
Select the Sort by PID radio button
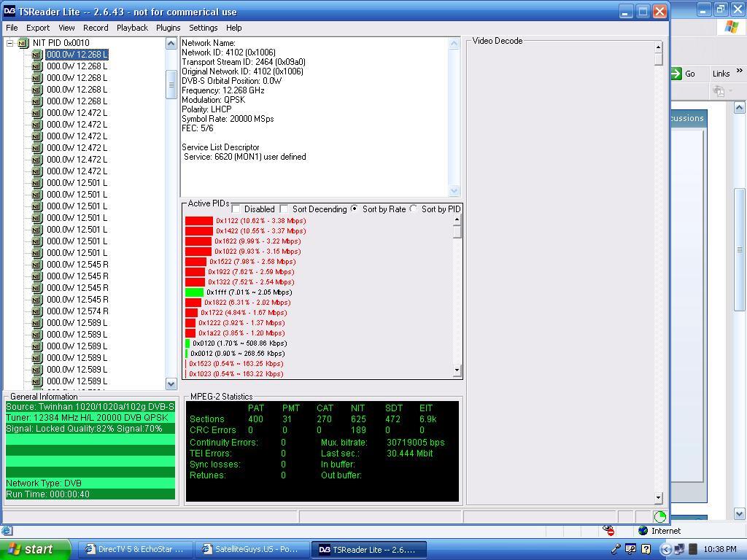point(414,209)
